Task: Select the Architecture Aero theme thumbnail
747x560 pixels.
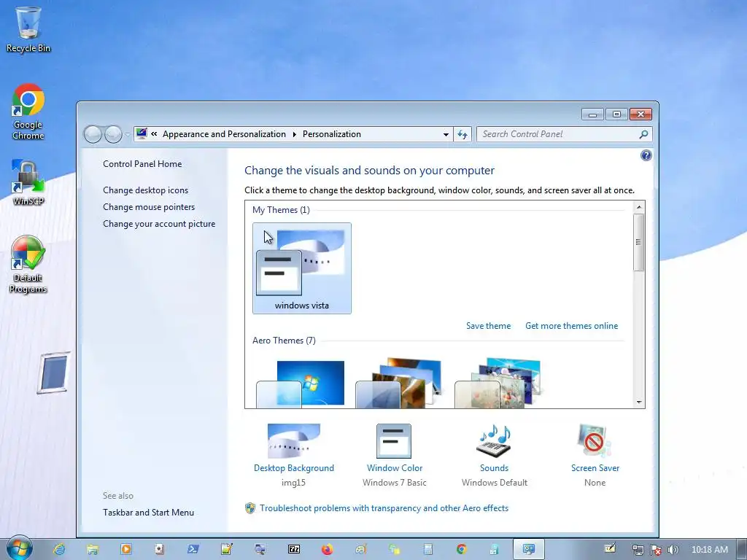Action: tap(399, 383)
